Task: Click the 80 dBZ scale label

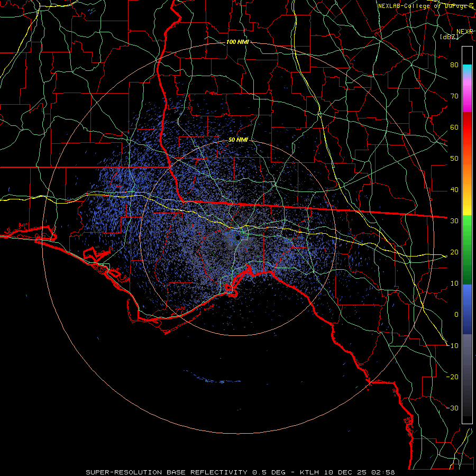Action: point(454,65)
